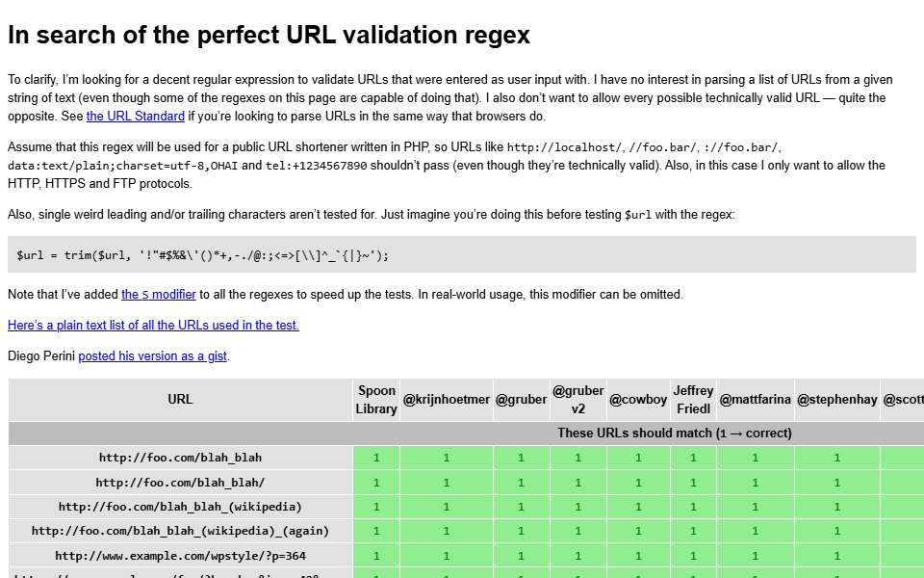Screen dimensions: 924x578
Task: Click the @mattfarina column header
Action: (755, 400)
